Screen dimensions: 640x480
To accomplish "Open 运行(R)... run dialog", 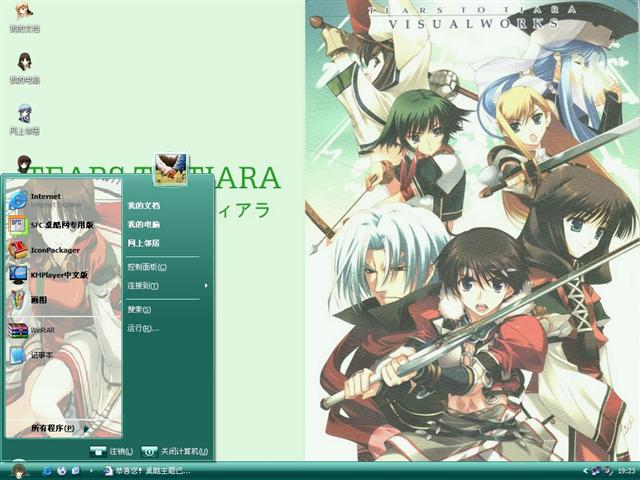I will [x=143, y=328].
